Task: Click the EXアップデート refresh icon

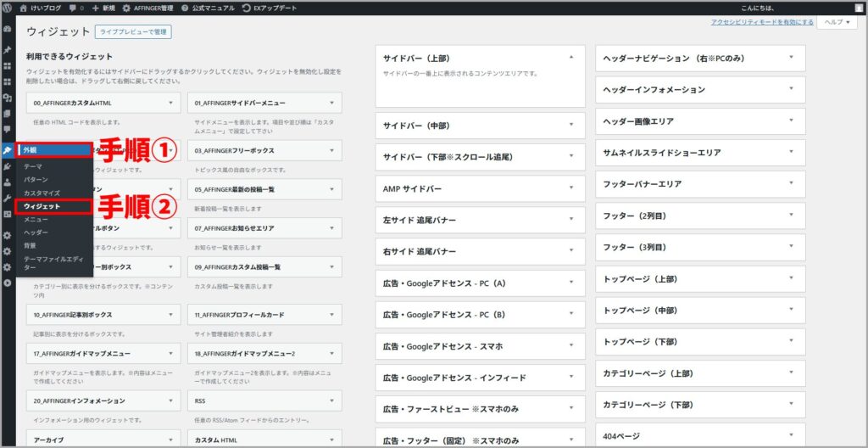Action: (x=246, y=8)
